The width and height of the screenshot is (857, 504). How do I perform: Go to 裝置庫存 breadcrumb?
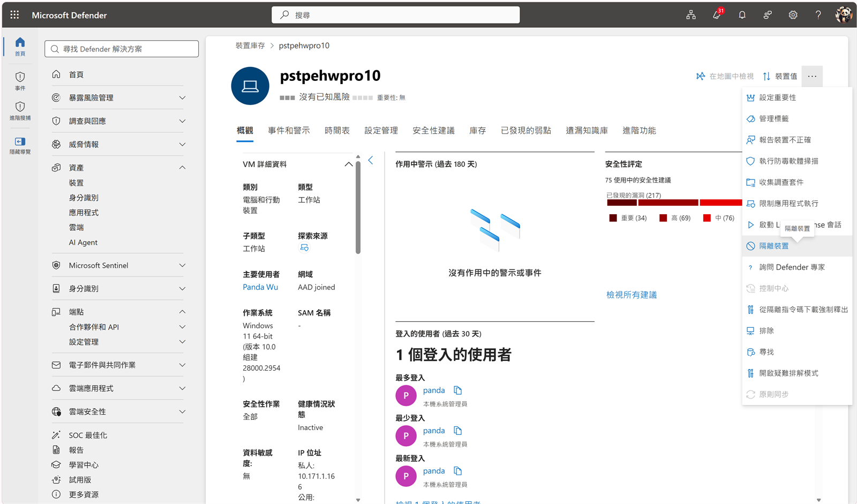(250, 46)
